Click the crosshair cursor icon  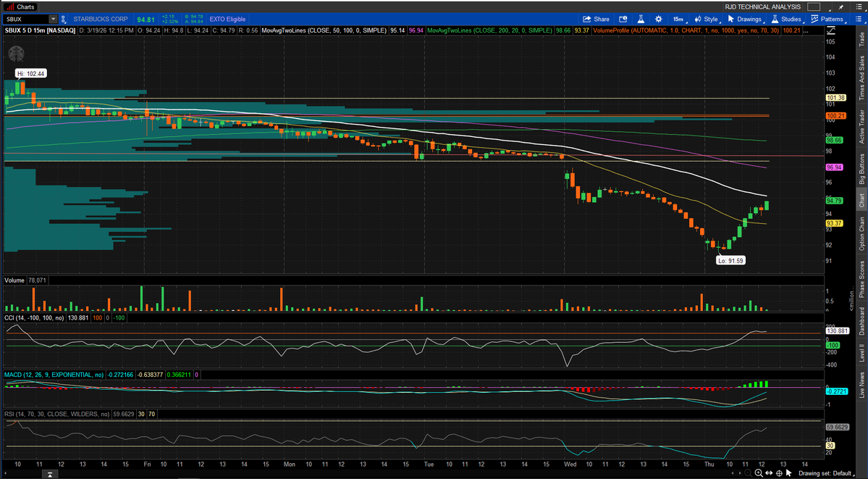coord(779,473)
